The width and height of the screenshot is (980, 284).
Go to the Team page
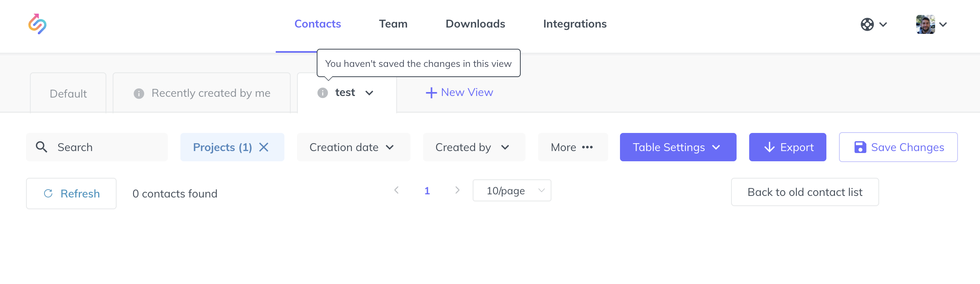tap(393, 24)
